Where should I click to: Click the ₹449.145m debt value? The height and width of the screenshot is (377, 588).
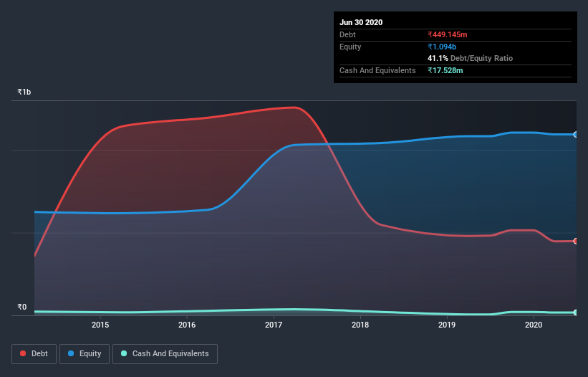pyautogui.click(x=448, y=34)
